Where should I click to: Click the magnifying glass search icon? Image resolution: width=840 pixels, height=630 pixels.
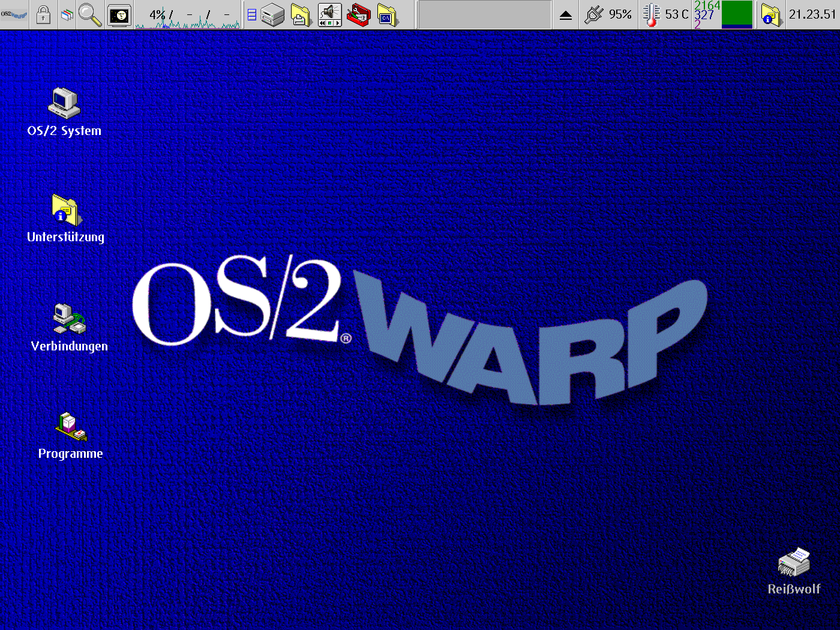[x=90, y=14]
